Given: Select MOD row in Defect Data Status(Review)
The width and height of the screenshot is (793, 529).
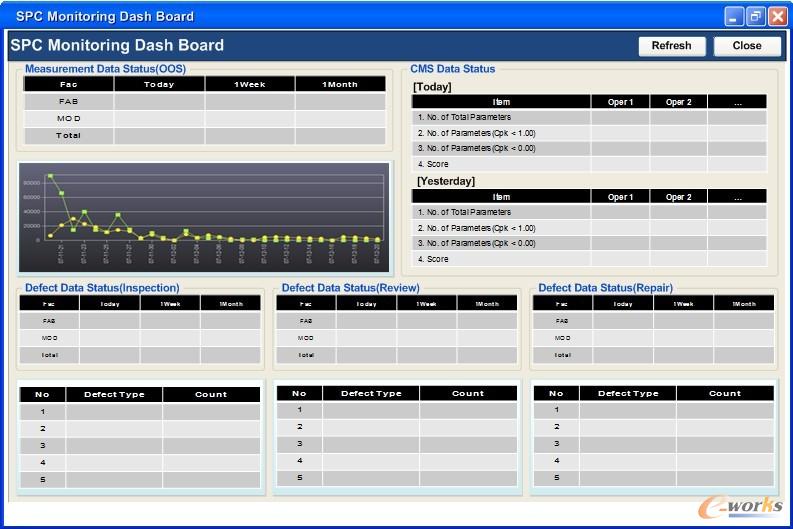Looking at the screenshot, I should point(306,338).
